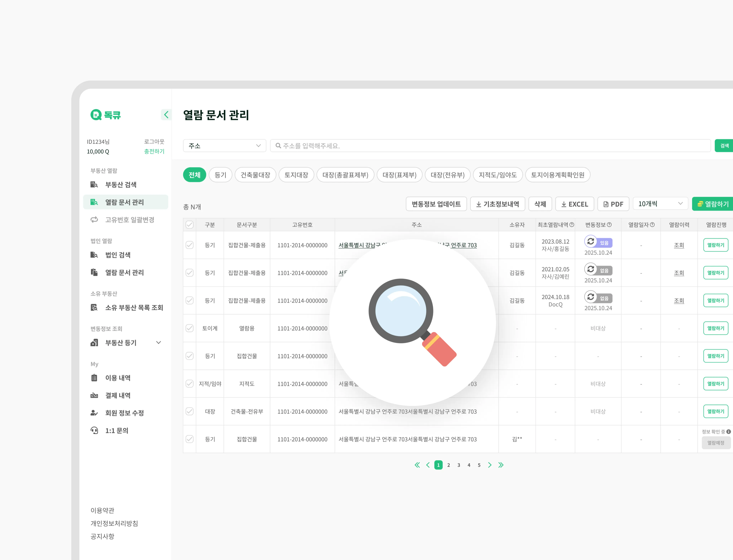Collapse the sidebar with the green chevron

coord(166,115)
